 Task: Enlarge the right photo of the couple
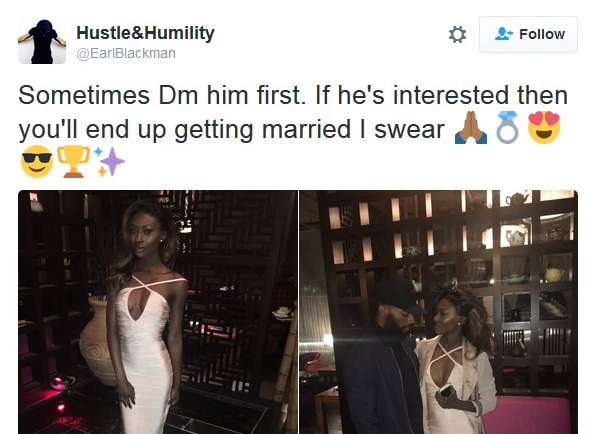click(439, 312)
